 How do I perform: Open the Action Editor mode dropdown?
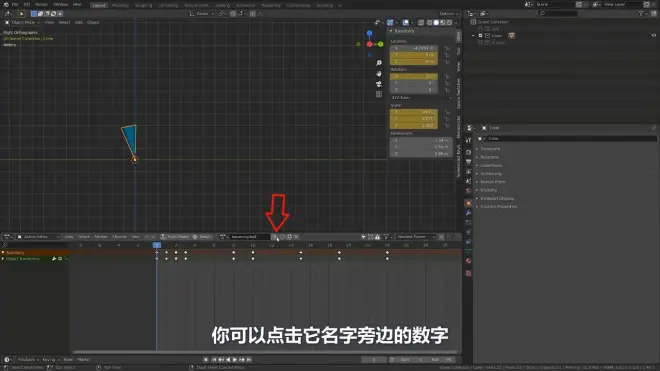click(x=38, y=237)
